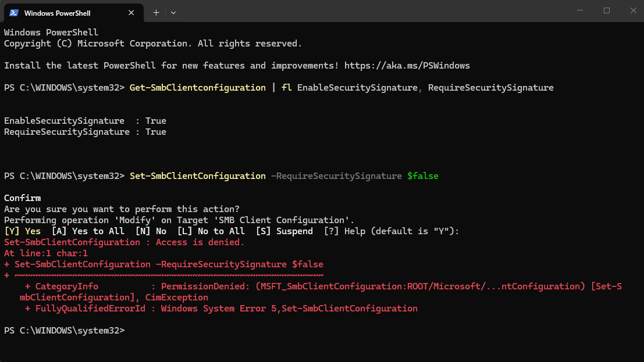644x362 pixels.
Task: Close the terminal window
Action: [x=633, y=10]
